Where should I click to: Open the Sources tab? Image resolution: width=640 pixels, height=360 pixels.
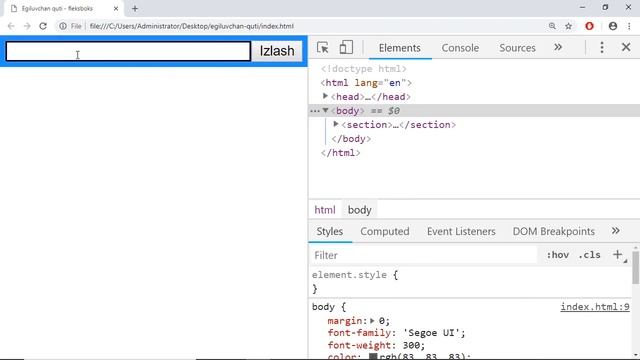click(517, 48)
